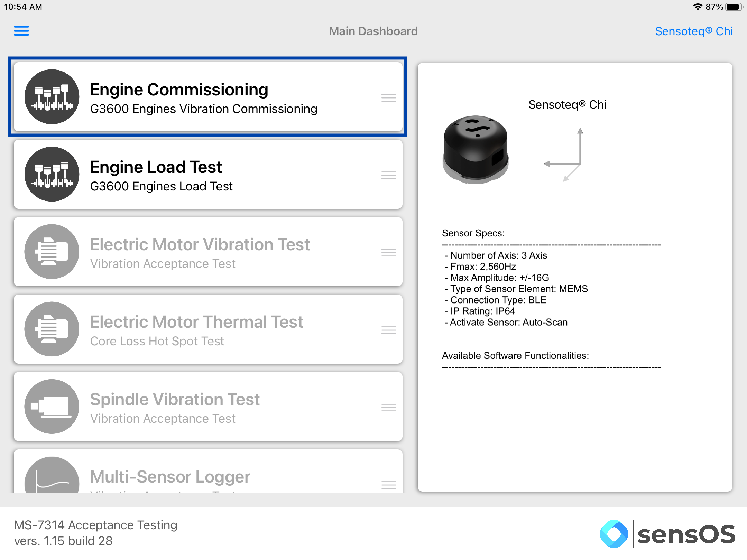Tap the Sensoteq Chi sensor image
The image size is (747, 560).
point(476,150)
